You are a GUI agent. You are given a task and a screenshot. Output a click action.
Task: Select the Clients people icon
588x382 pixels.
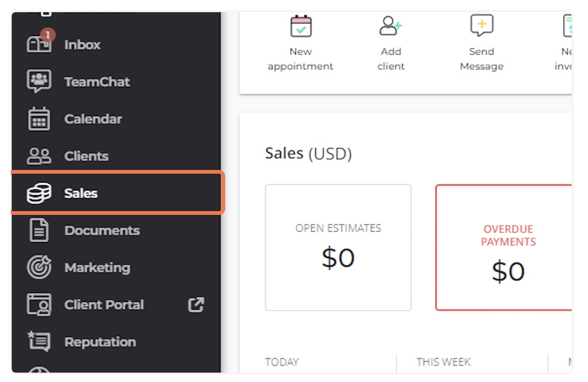pos(39,156)
